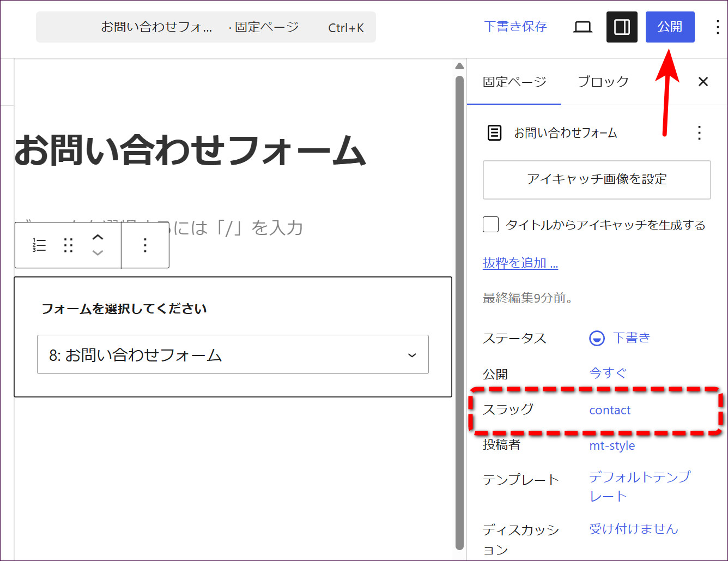Click the editor vertical scrollbar thumb
Image resolution: width=728 pixels, height=561 pixels.
[x=459, y=312]
